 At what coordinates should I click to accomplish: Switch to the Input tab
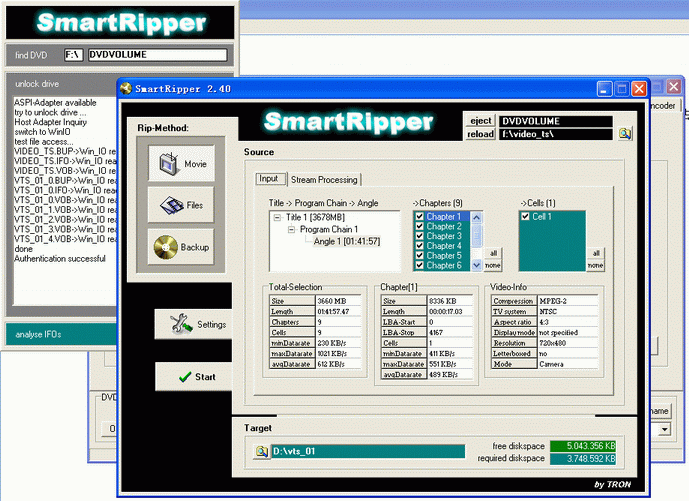point(269,178)
